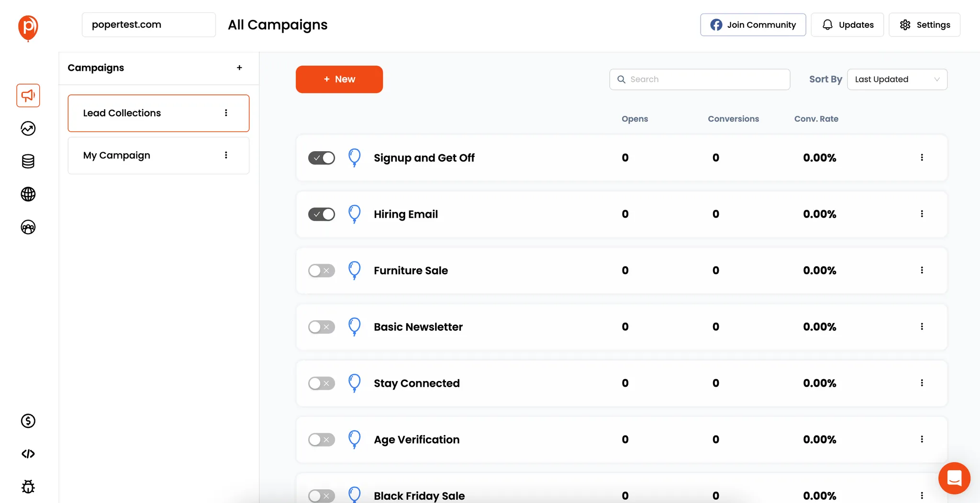This screenshot has width=980, height=503.
Task: Open the billing dollar icon in the sidebar
Action: click(x=28, y=421)
